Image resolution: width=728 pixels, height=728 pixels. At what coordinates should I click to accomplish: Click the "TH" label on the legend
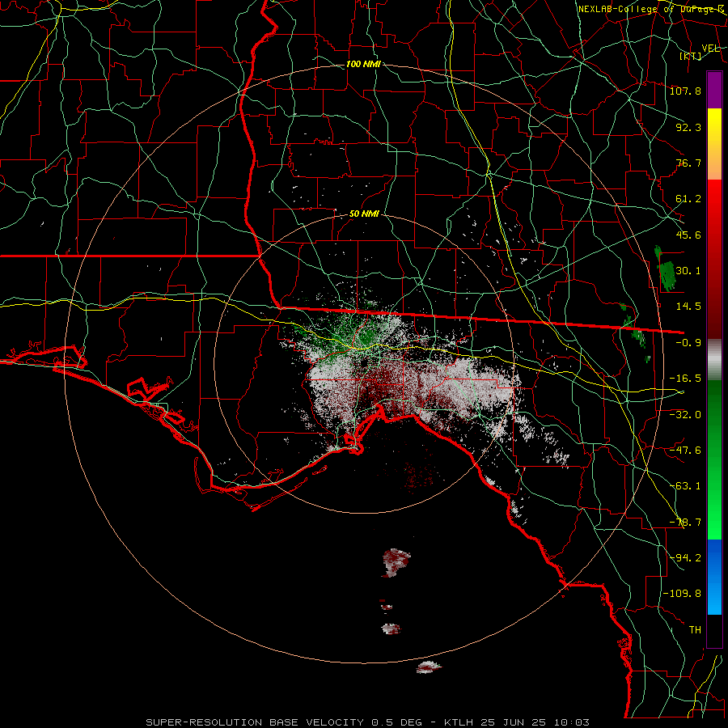tap(695, 630)
